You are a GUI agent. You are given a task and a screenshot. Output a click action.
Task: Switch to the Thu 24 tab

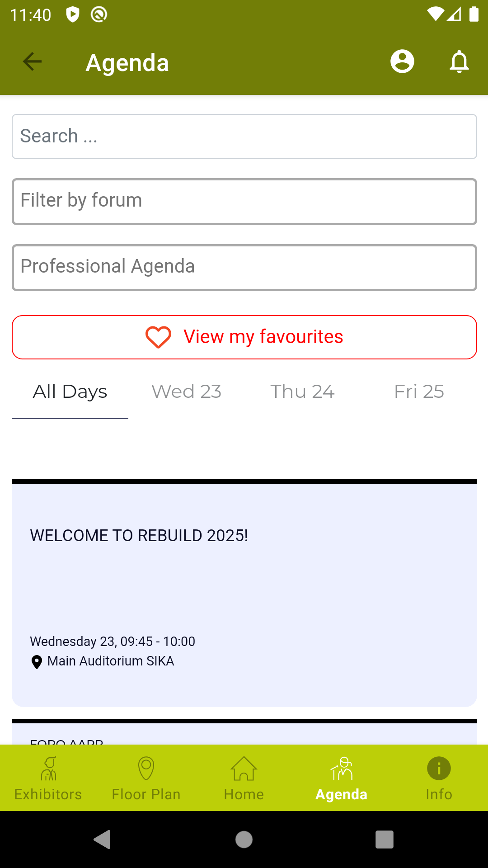(302, 392)
